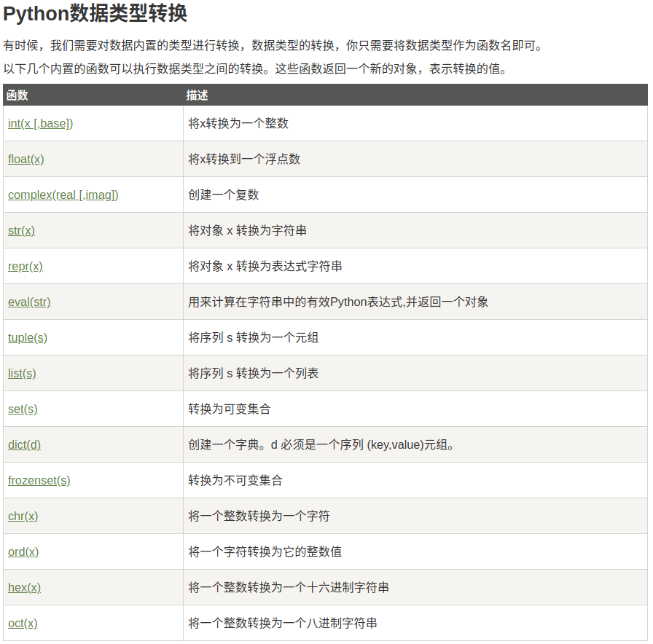Open the set(s) link
The image size is (653, 644).
tap(23, 409)
